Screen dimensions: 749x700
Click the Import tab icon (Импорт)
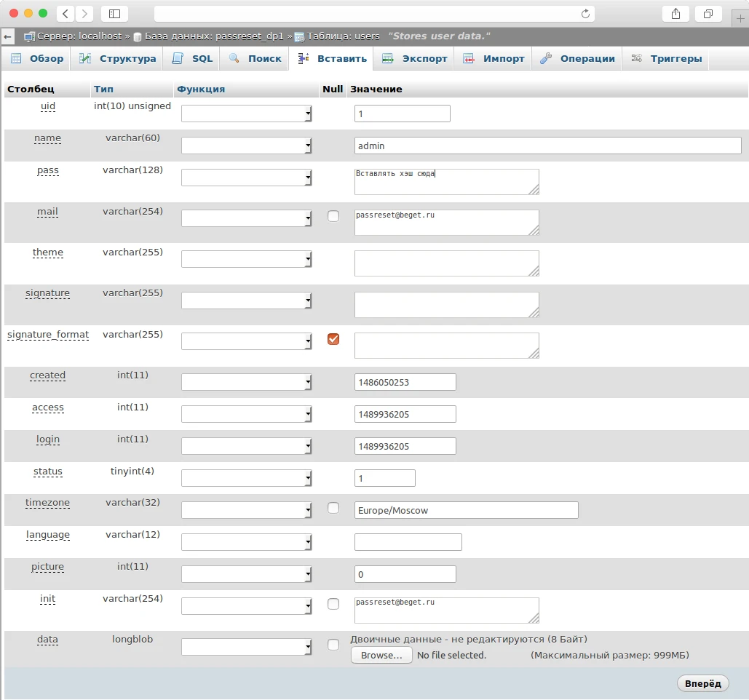pyautogui.click(x=469, y=59)
